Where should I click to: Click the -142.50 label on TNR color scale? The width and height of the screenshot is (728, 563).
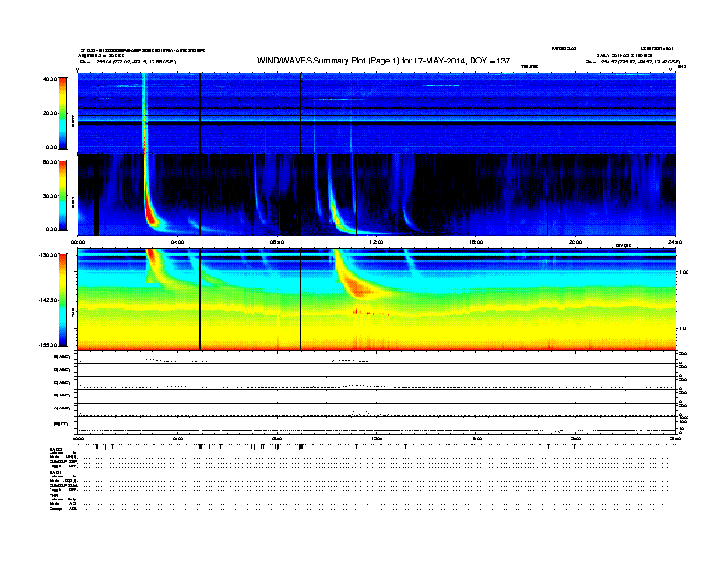point(48,300)
